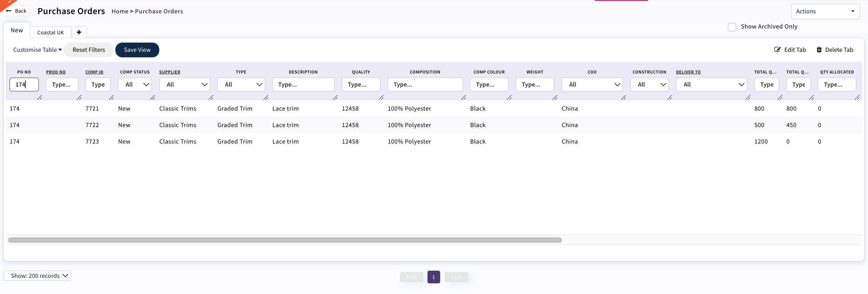Image resolution: width=868 pixels, height=294 pixels.
Task: Sort by DELIVER TO column header
Action: click(688, 72)
